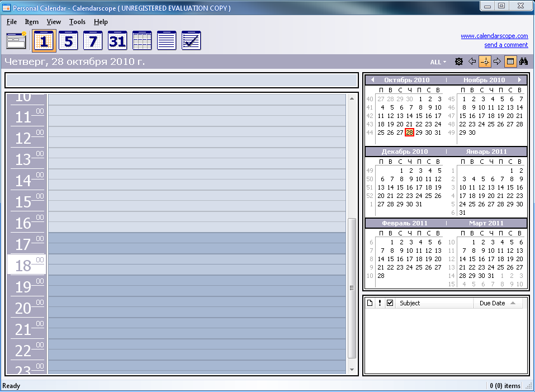The height and width of the screenshot is (392, 535).
Task: Select 31 in December 2010
Action: (419, 204)
